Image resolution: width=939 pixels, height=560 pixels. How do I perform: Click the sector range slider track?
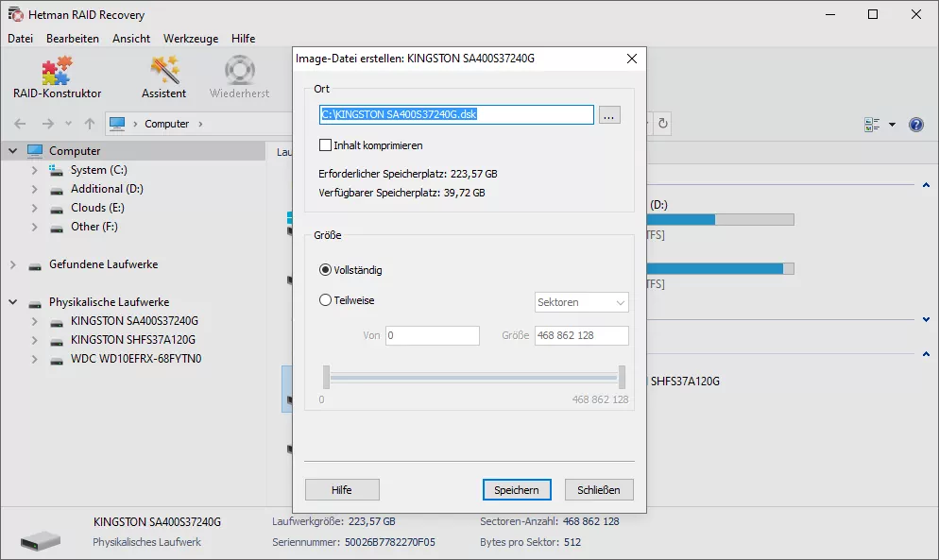(x=473, y=378)
